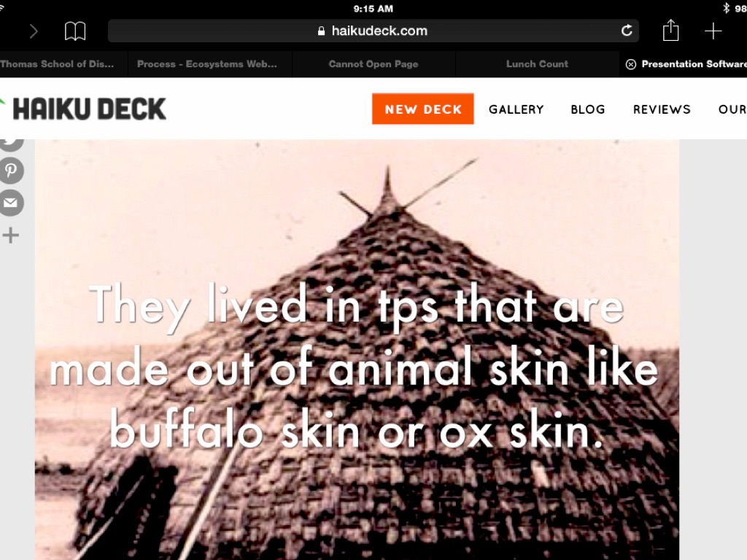This screenshot has width=747, height=560.
Task: Reload the haikudeck.com page
Action: click(x=627, y=31)
